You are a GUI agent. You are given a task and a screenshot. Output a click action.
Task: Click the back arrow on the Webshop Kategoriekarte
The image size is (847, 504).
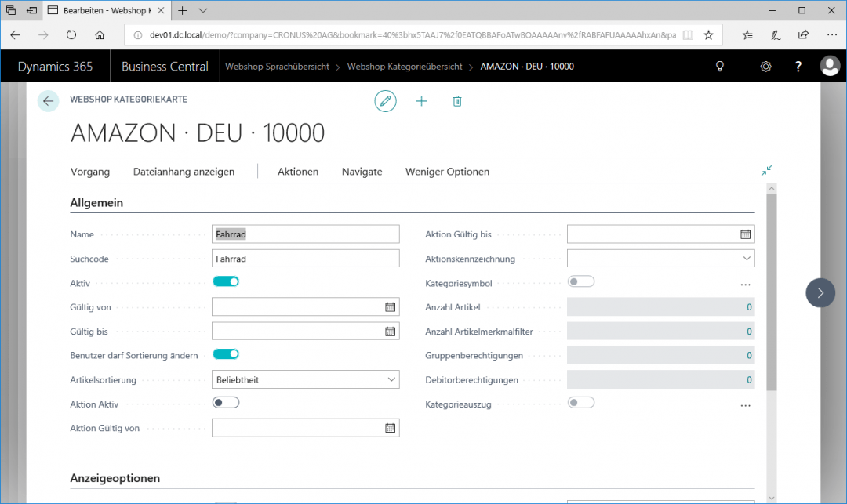[48, 101]
